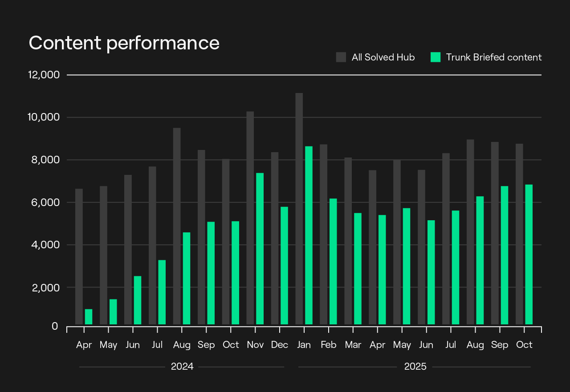Click the 12,000 y-axis label
The height and width of the screenshot is (392, 570).
point(44,75)
